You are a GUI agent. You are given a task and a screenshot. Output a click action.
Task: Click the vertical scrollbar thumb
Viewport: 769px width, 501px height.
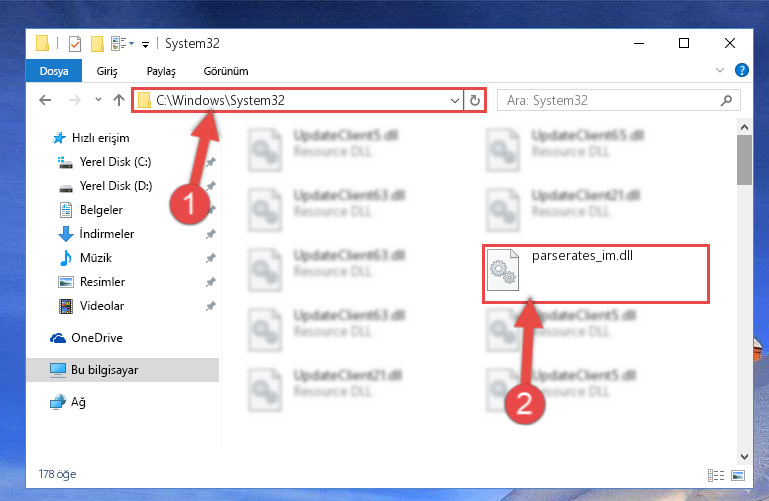pyautogui.click(x=744, y=160)
